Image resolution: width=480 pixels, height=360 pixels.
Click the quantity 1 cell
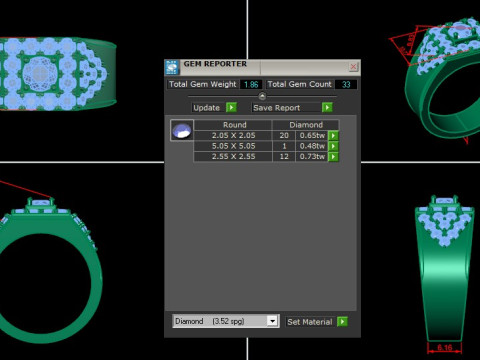click(284, 146)
